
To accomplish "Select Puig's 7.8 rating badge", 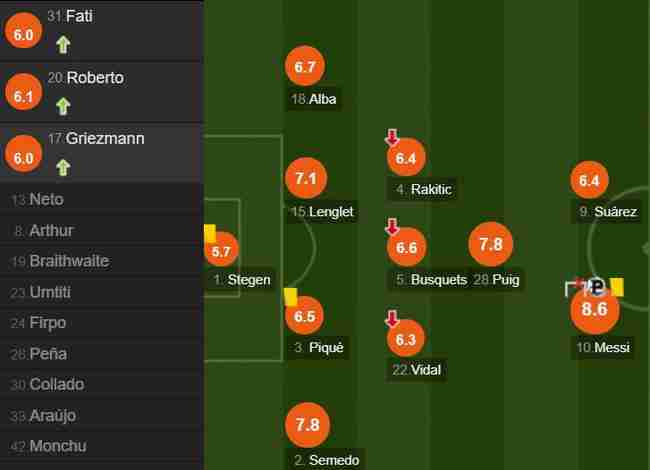I will pos(491,244).
